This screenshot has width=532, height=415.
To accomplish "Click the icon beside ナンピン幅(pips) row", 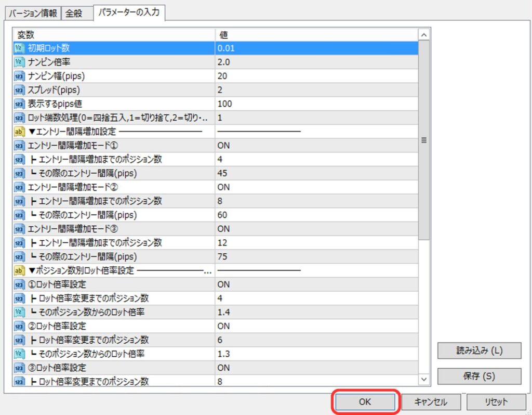I will 19,76.
